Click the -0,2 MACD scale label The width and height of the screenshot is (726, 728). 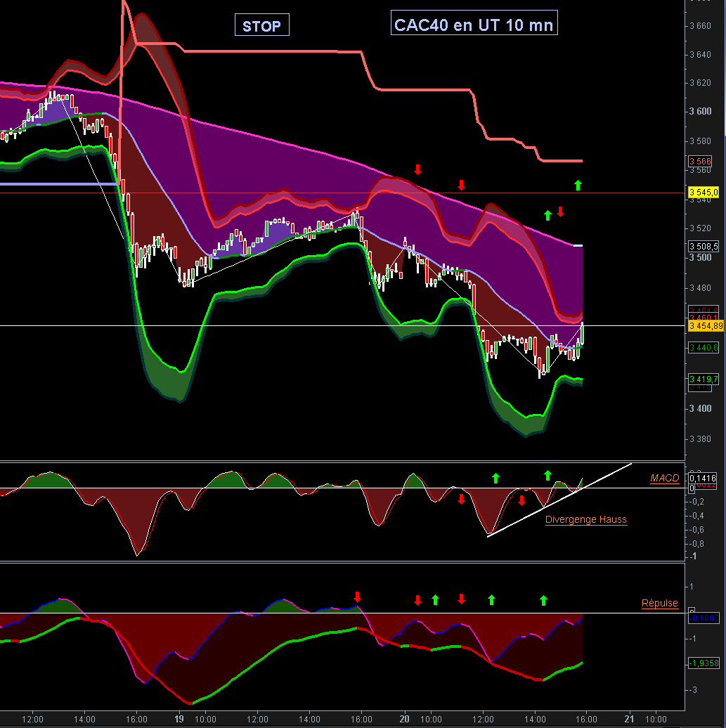(x=696, y=502)
